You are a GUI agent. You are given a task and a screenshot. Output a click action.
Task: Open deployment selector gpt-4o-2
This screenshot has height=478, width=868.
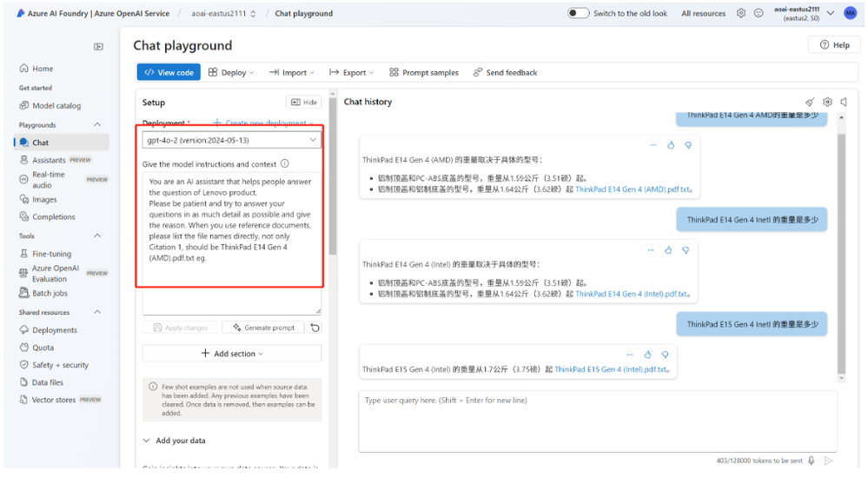click(x=231, y=140)
